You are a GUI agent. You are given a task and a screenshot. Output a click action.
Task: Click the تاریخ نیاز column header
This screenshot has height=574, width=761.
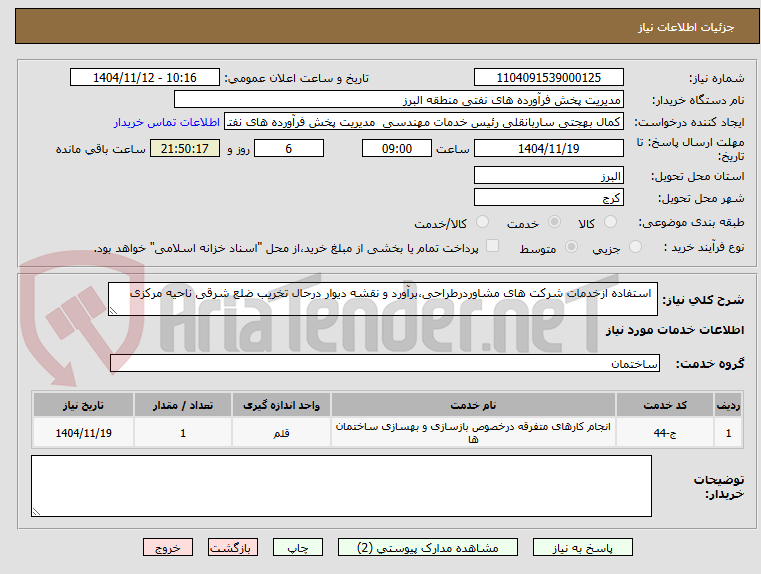click(83, 405)
